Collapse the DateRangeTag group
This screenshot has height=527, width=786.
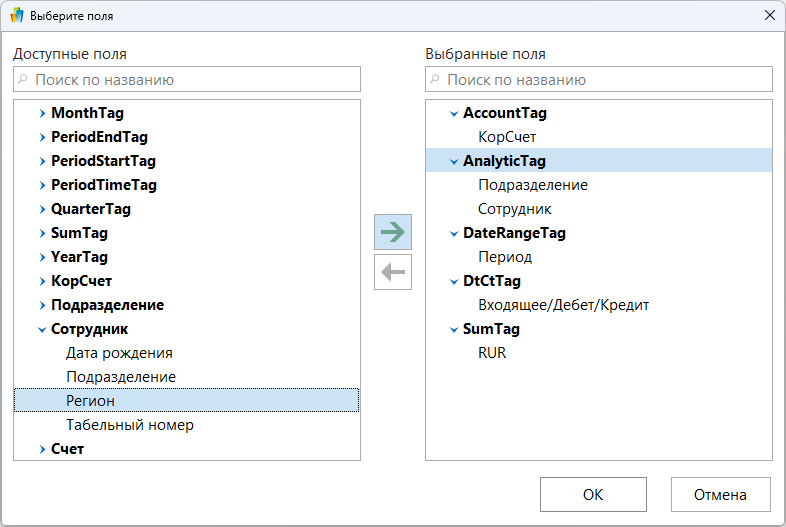454,233
